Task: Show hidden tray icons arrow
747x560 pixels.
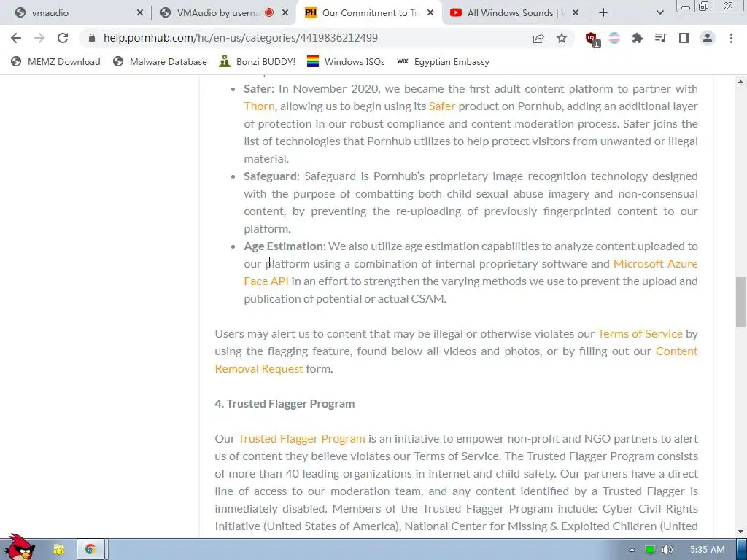Action: [x=632, y=550]
